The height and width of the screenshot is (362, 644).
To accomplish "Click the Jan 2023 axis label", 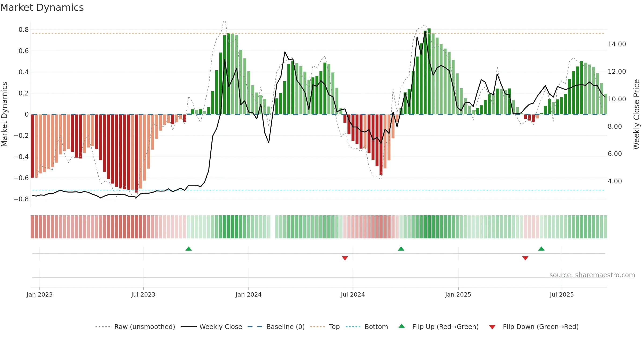I will click(40, 294).
